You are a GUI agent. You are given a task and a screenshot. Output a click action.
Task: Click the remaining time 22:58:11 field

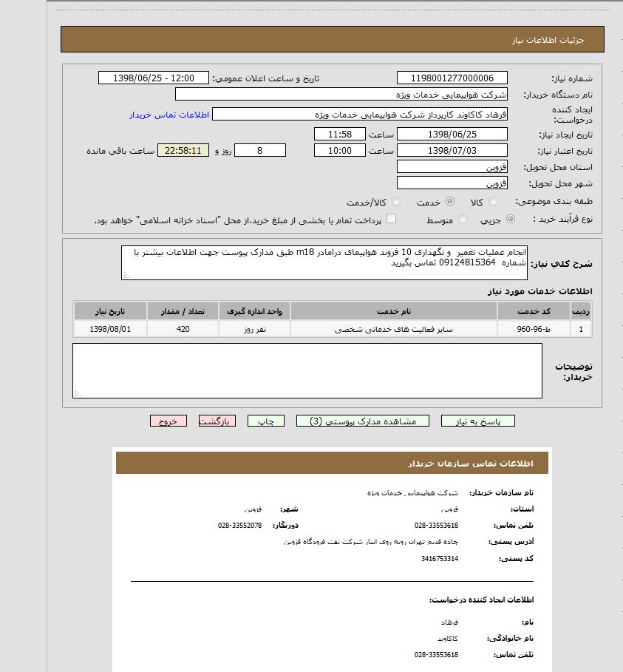183,151
